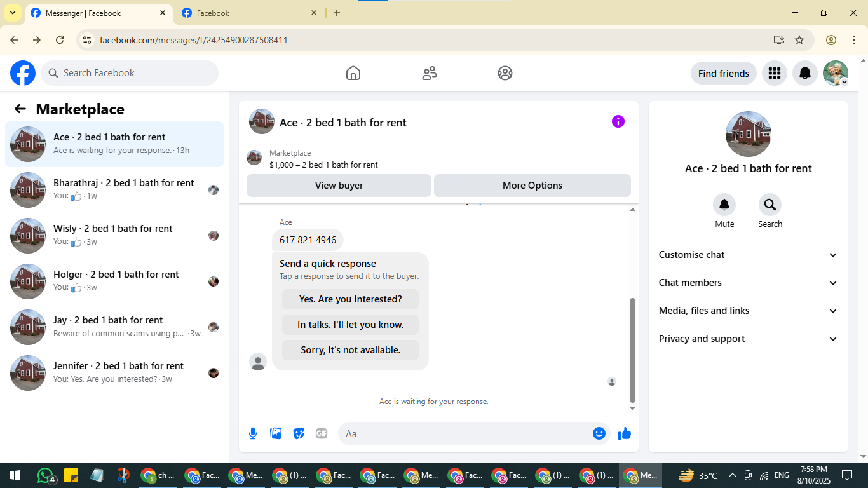Bookmark this page with the star icon
Screen dimensions: 868x488
(x=799, y=40)
